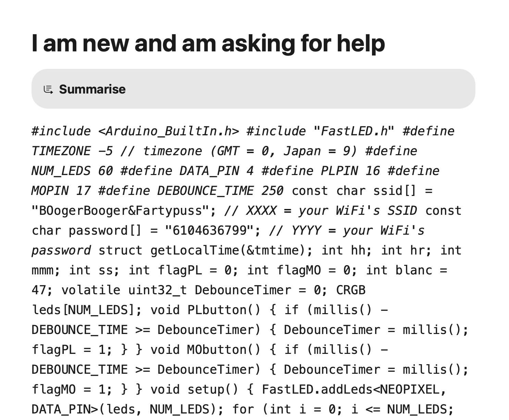Image resolution: width=509 pixels, height=420 pixels.
Task: Click the "FastLED.addLeds<NEOPIXEL," text
Action: click(354, 390)
